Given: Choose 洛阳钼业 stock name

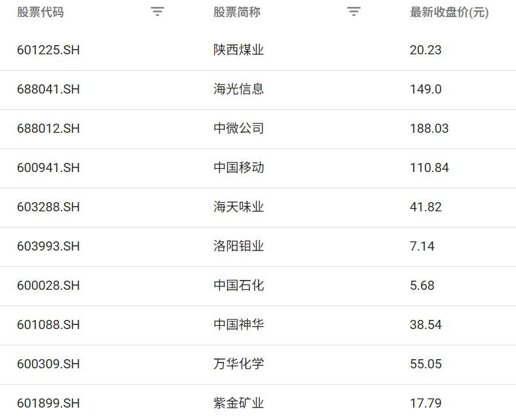Looking at the screenshot, I should [x=238, y=247].
